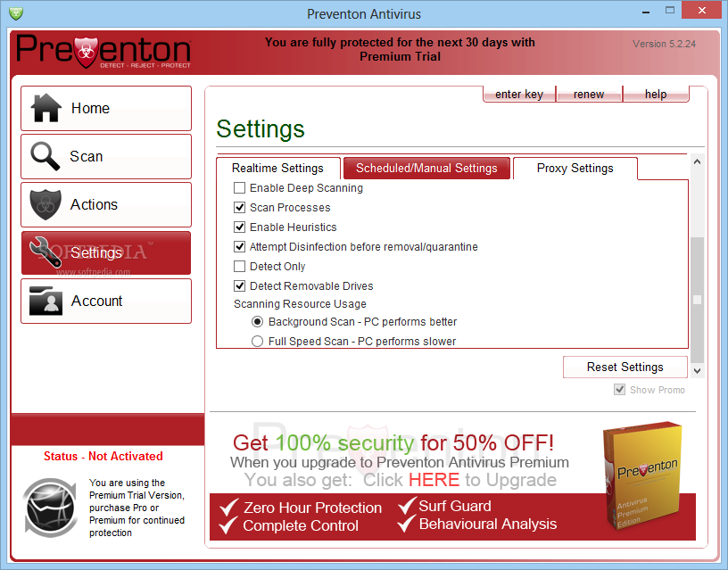Click the Surf Guard promo text

coord(455,506)
